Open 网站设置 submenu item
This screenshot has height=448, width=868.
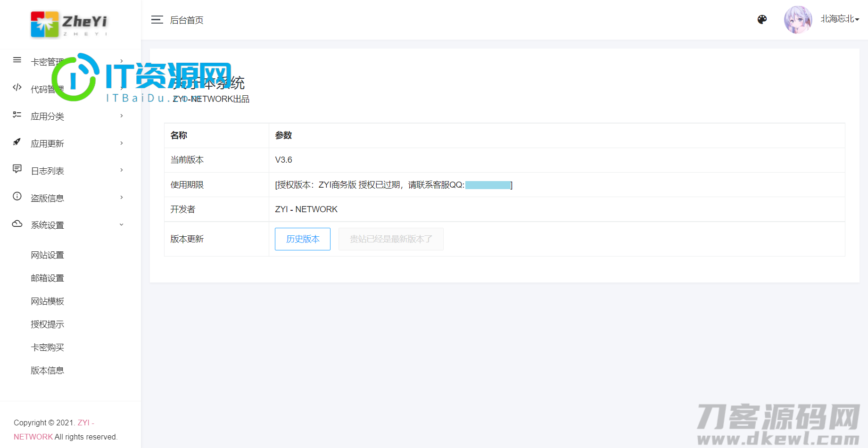click(x=47, y=255)
